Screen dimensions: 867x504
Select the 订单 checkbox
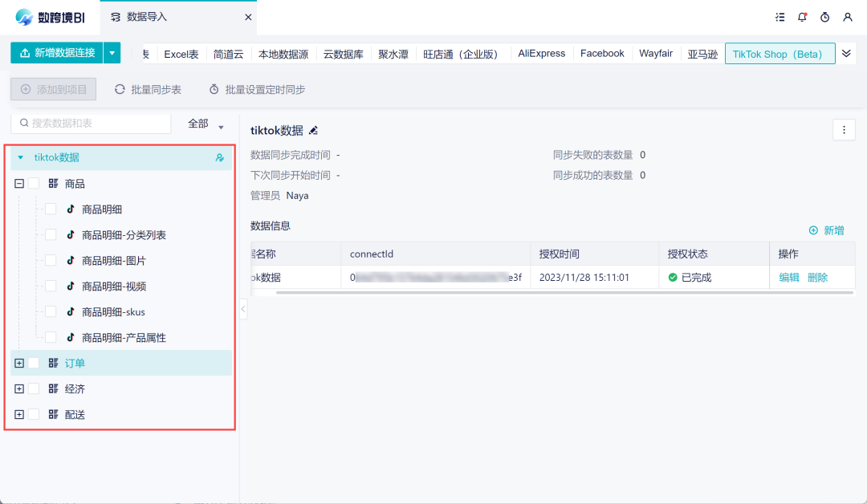coord(34,364)
